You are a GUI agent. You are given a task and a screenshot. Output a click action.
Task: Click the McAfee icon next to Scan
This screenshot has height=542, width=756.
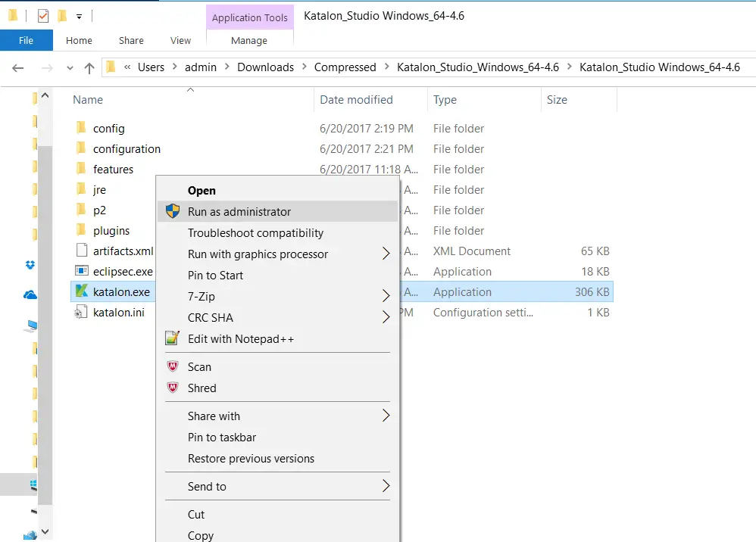click(x=173, y=366)
